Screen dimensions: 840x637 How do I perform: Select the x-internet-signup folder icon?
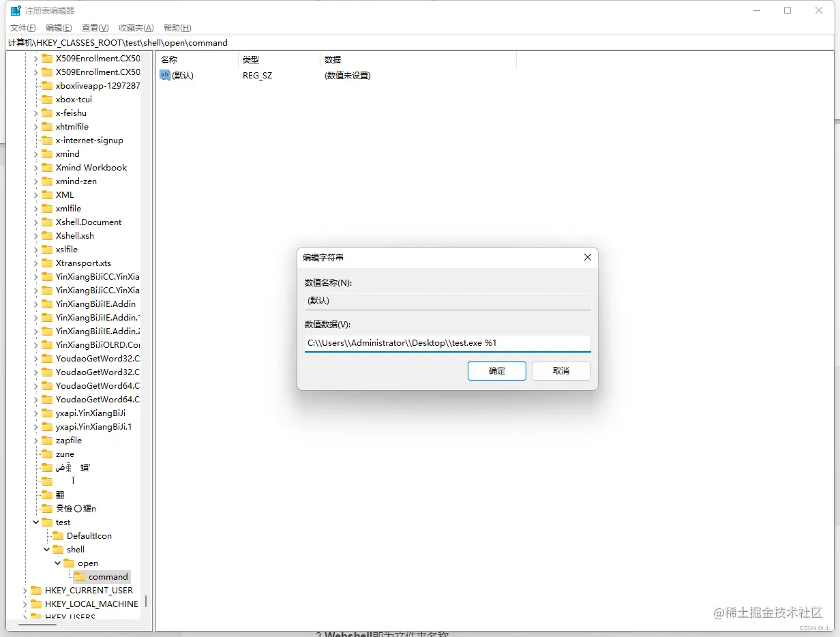click(47, 140)
